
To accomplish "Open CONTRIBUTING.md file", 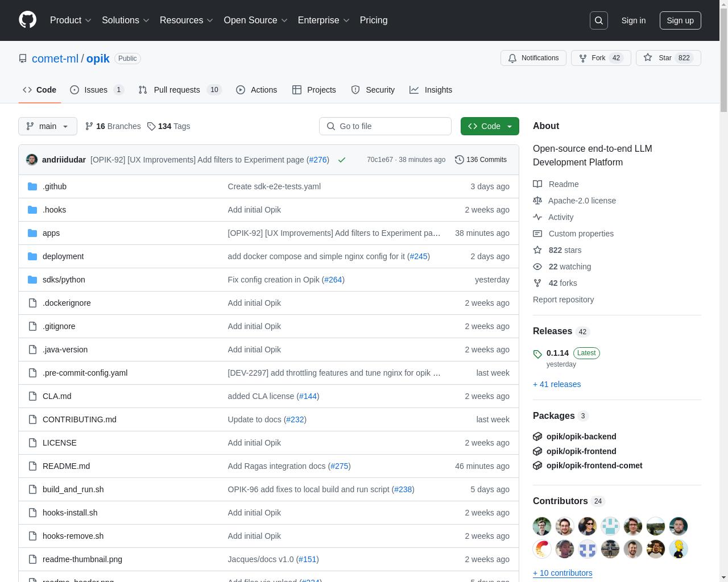I will (x=79, y=419).
